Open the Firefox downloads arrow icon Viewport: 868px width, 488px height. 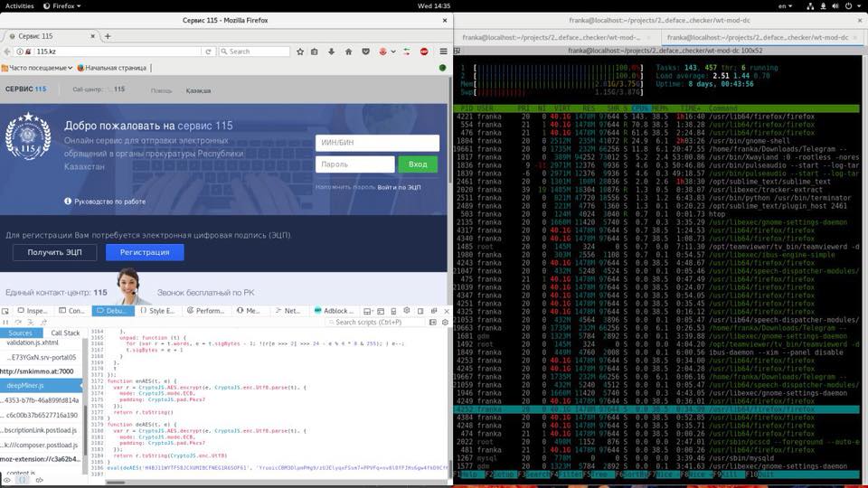[x=331, y=52]
